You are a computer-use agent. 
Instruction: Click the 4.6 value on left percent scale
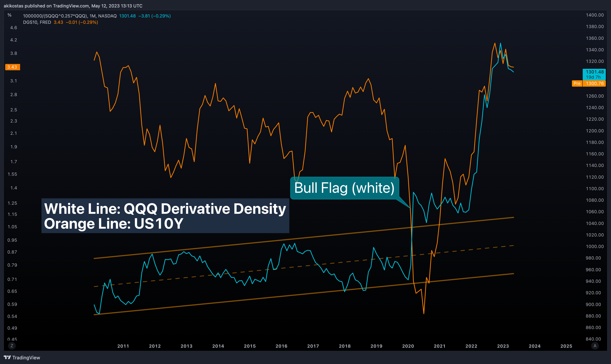[x=14, y=28]
